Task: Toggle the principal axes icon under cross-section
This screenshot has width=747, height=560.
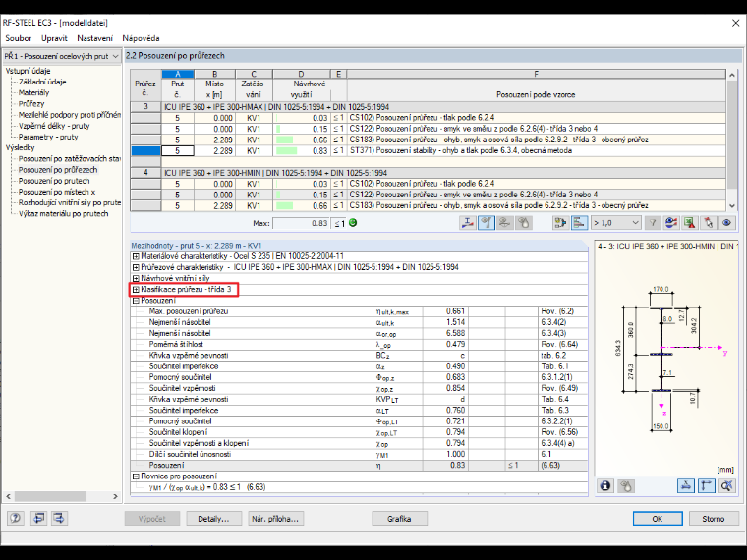Action: click(706, 486)
